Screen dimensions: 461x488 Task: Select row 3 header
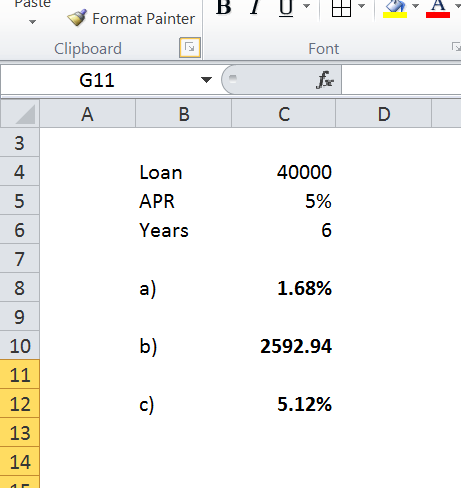(19, 143)
